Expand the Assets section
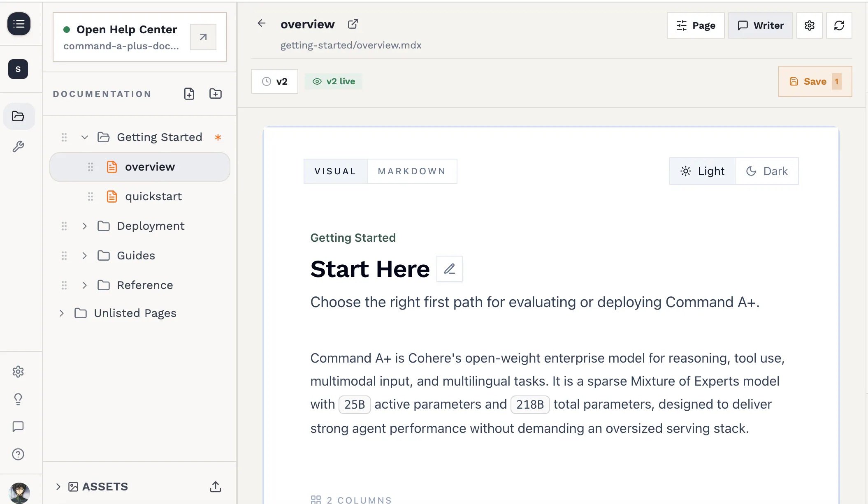The image size is (868, 504). point(58,487)
